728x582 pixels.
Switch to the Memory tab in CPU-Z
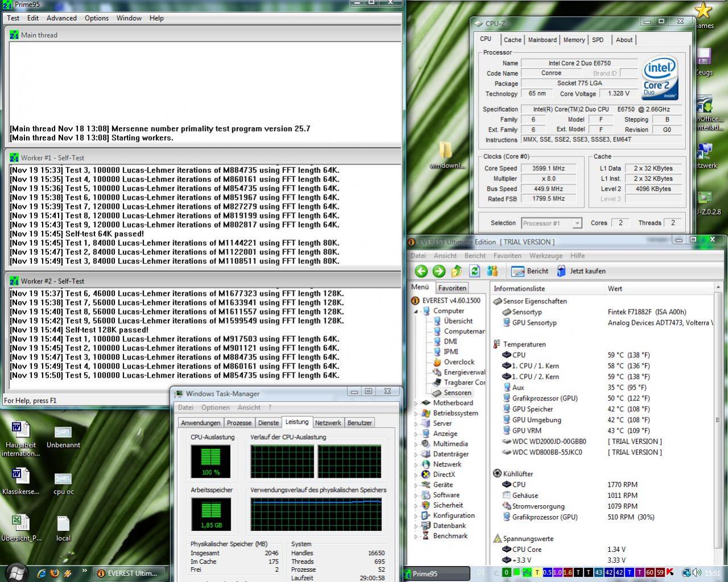(574, 40)
